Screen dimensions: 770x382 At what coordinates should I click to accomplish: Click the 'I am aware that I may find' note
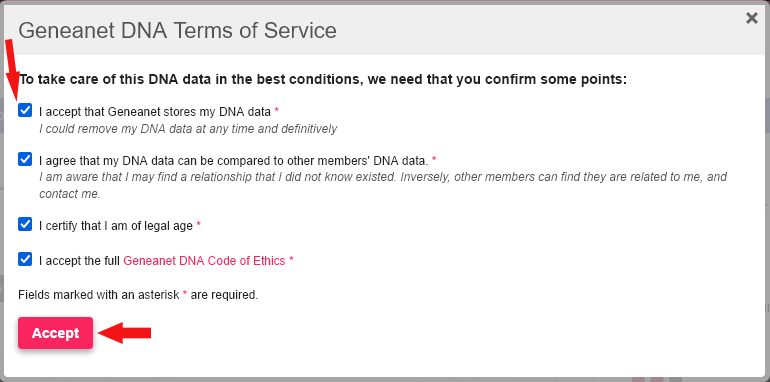click(383, 185)
